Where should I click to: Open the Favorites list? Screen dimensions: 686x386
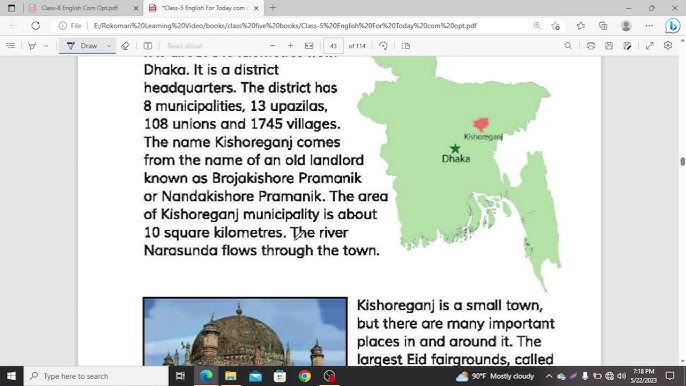tap(581, 26)
